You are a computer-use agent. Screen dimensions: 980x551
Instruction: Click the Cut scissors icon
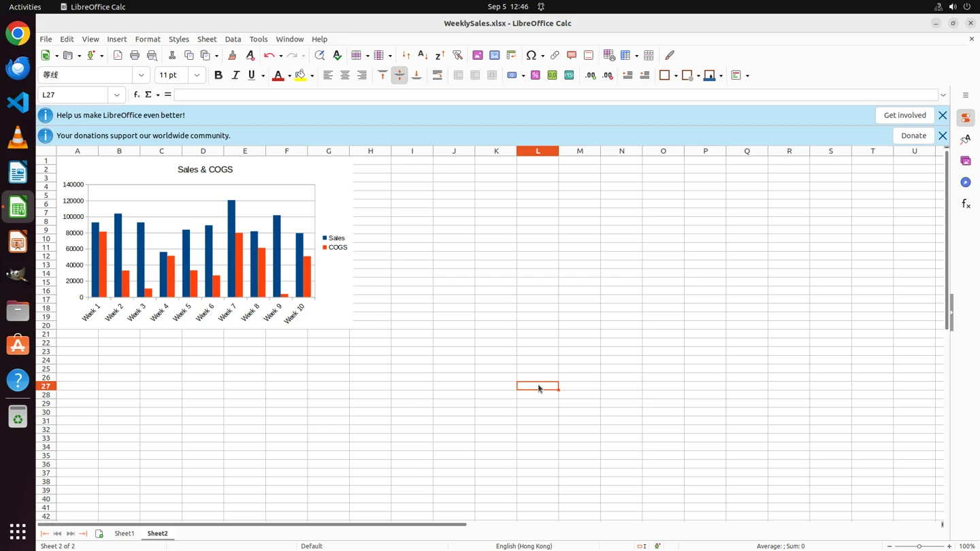[172, 55]
